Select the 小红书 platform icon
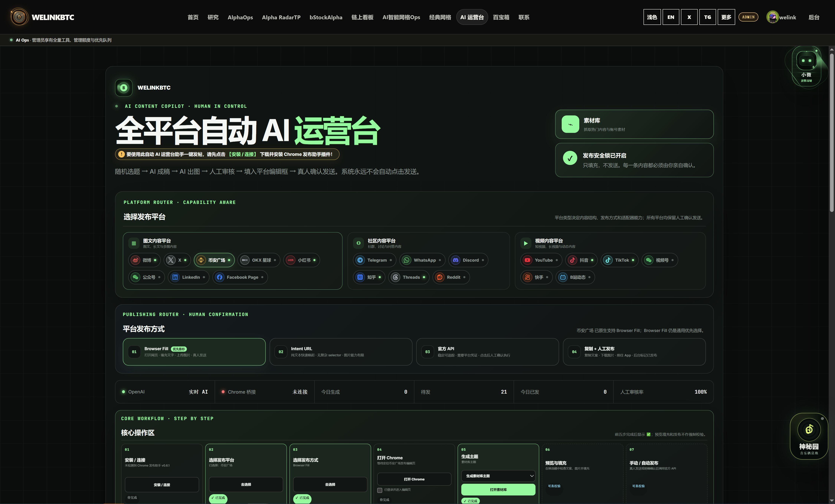The image size is (835, 504). 290,260
